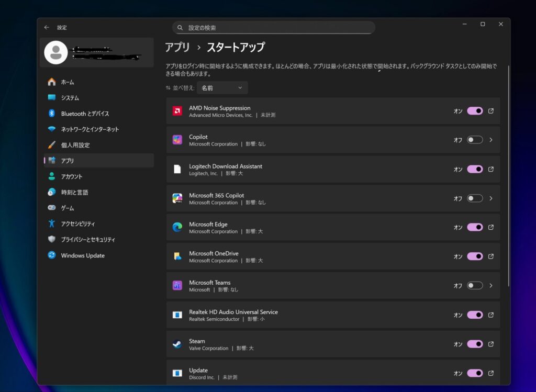Viewport: 536px width, 392px height.
Task: Click the Microsoft OneDrive app icon
Action: (x=177, y=256)
